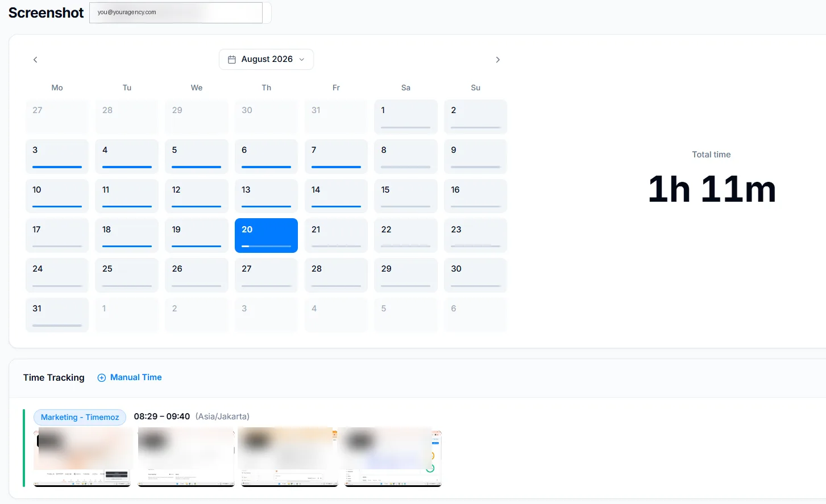Select day 19 in the calendar
Viewport: 826px width, 504px height.
coord(197,235)
